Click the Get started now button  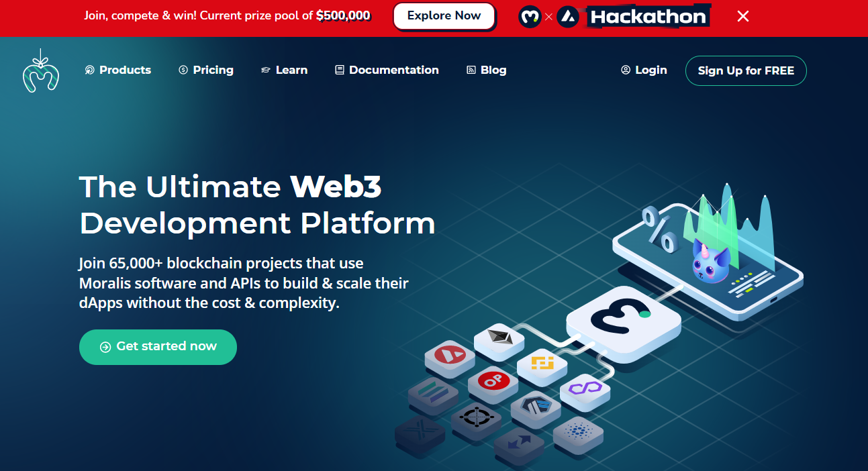click(158, 347)
